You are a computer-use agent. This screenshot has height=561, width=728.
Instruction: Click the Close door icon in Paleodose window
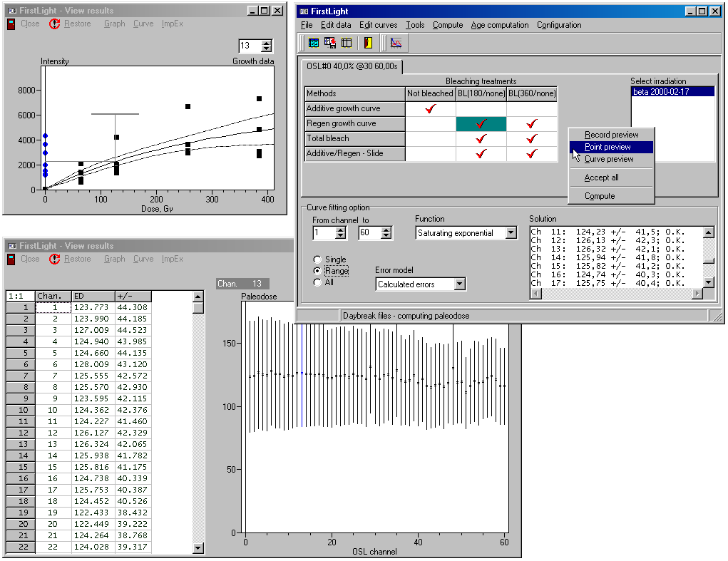pyautogui.click(x=11, y=259)
